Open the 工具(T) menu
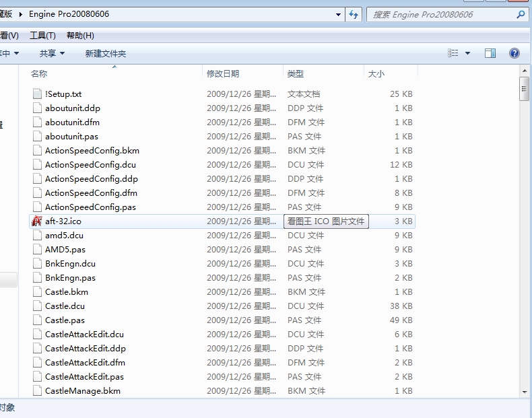 click(42, 36)
